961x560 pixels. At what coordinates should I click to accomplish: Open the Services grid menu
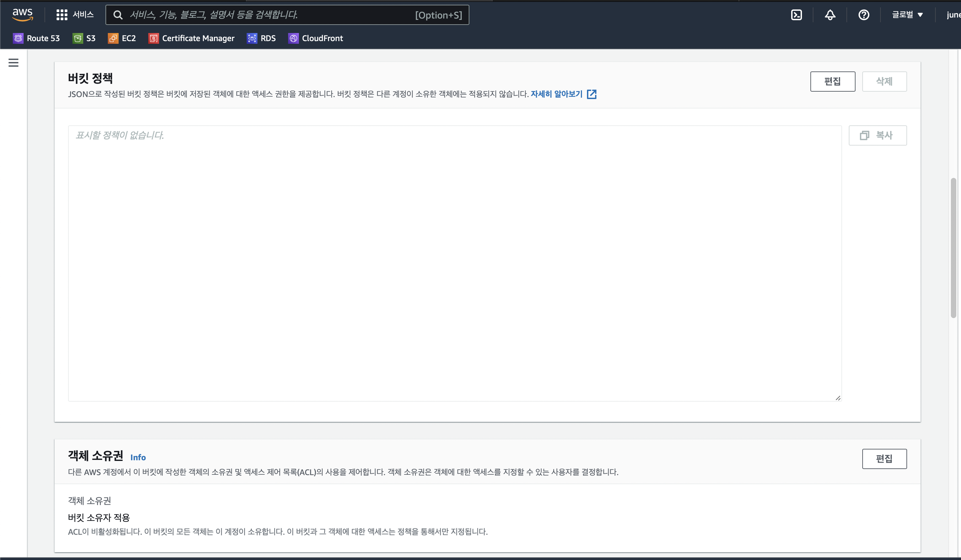point(62,15)
